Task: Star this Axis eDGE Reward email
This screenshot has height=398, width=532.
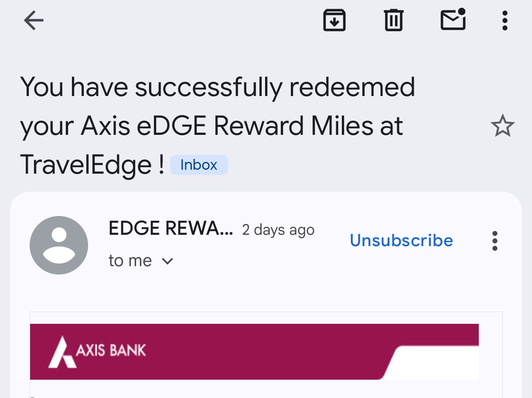Action: [x=502, y=126]
